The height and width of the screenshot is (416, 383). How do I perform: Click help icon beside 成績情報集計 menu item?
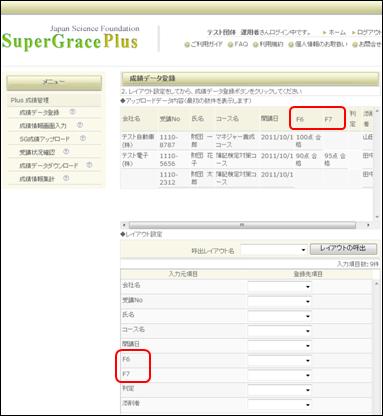coord(66,178)
